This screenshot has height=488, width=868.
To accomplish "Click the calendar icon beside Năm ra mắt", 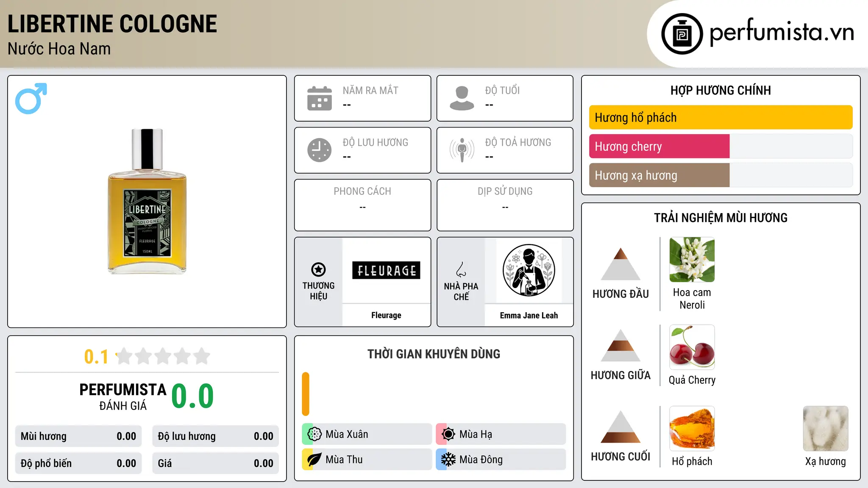I will click(320, 98).
